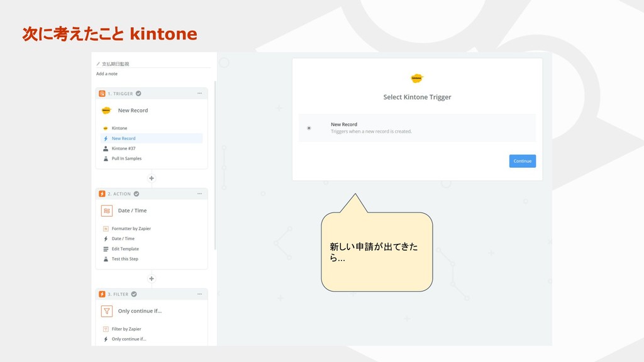
Task: Open the Filter step three-dots menu
Action: 199,294
